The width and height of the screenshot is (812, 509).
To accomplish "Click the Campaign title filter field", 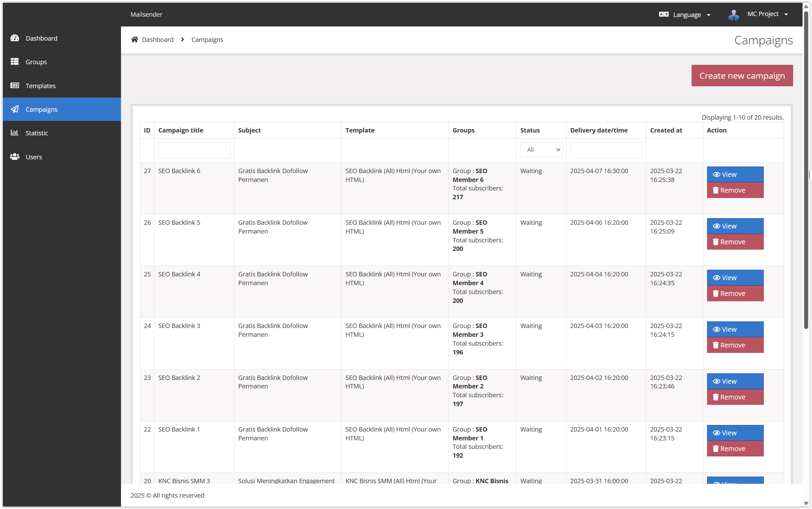I will [x=194, y=150].
